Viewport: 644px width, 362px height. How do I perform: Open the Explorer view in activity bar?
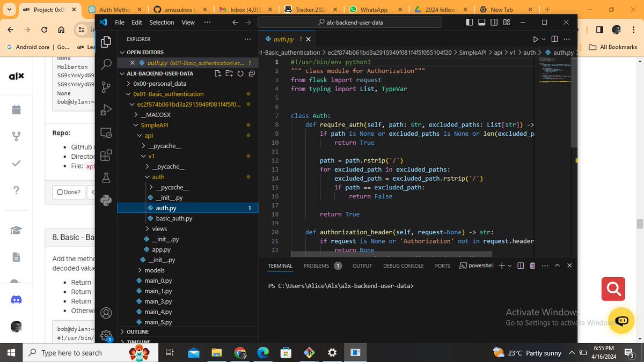coord(106,41)
